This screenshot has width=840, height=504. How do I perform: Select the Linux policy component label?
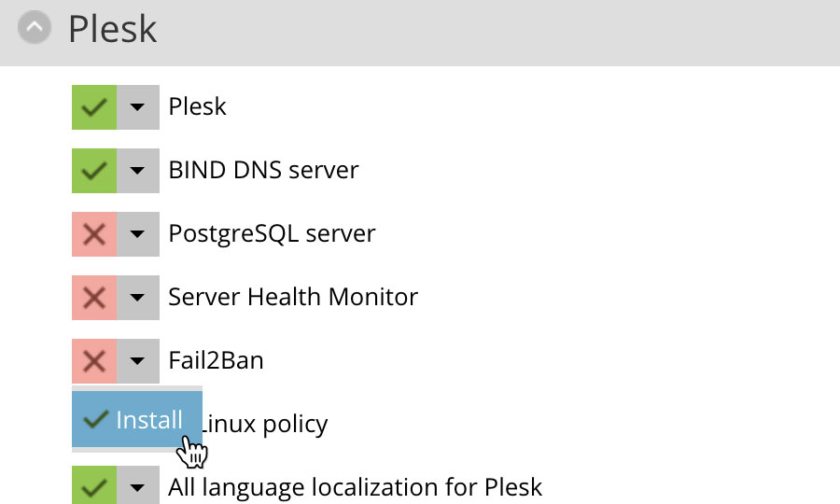tap(265, 424)
